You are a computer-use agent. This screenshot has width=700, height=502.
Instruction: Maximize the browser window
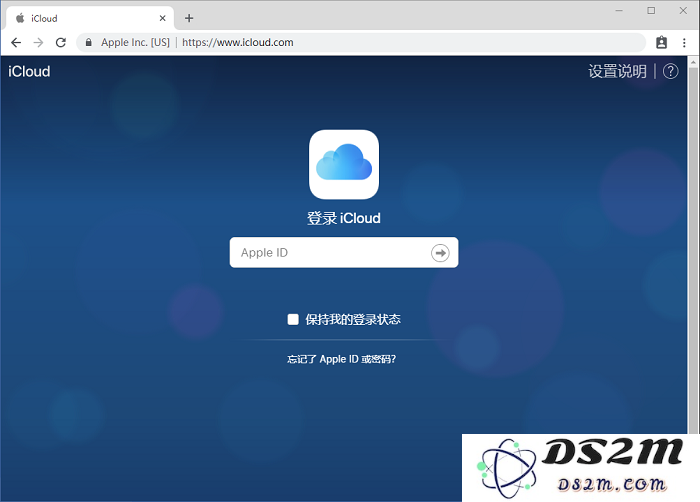pyautogui.click(x=651, y=11)
